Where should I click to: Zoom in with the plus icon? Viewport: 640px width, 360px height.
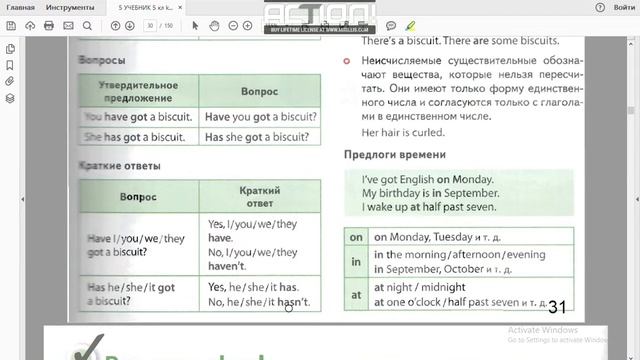point(247,26)
